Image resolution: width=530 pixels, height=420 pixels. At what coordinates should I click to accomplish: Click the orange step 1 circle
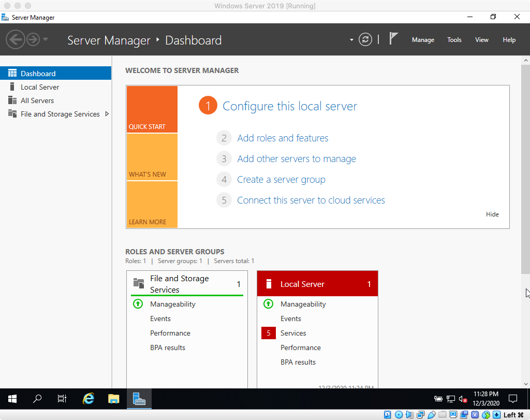point(208,106)
